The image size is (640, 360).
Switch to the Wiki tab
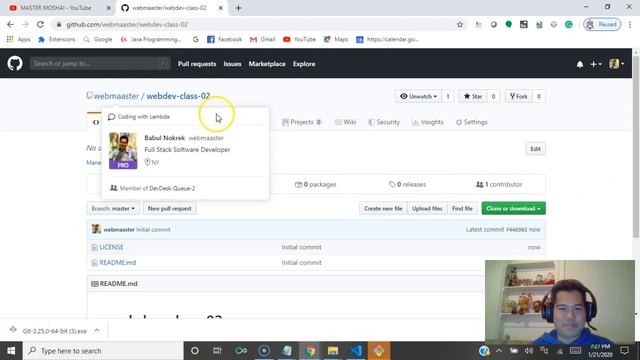pyautogui.click(x=345, y=122)
